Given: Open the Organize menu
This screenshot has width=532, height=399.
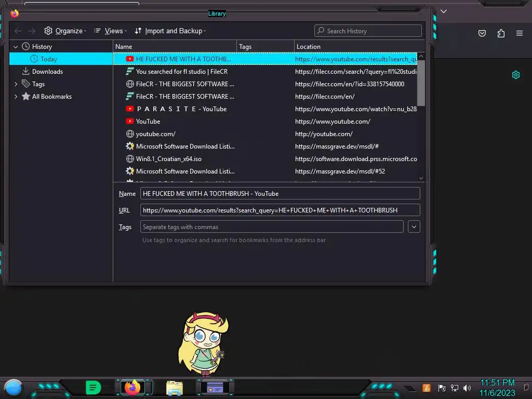Looking at the screenshot, I should point(65,31).
